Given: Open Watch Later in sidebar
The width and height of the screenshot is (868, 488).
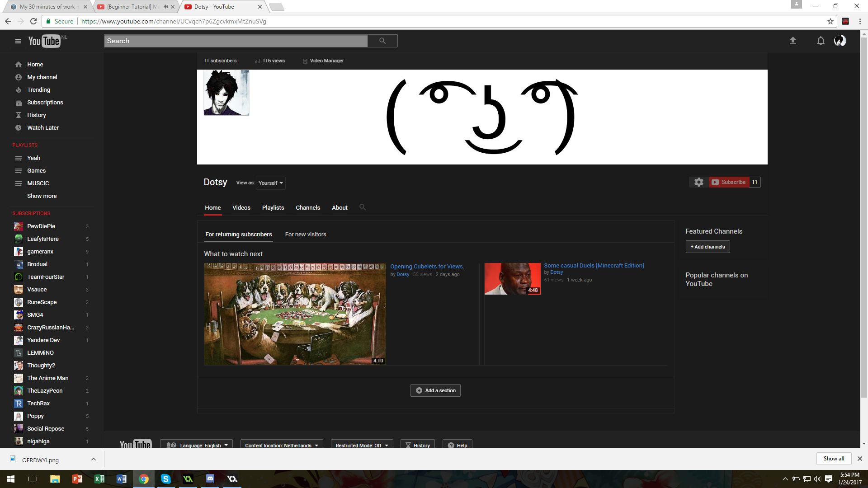Looking at the screenshot, I should 42,128.
